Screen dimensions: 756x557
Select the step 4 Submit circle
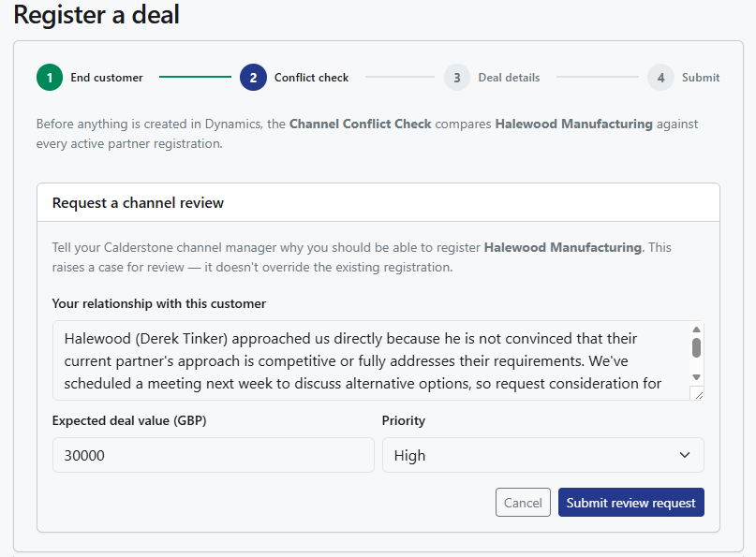tap(660, 77)
